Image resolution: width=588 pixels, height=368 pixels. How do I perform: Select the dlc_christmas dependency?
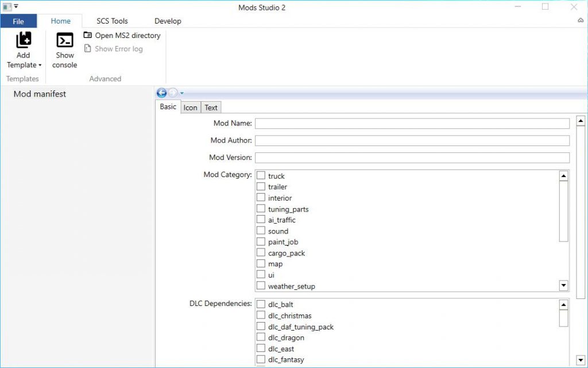coord(261,315)
